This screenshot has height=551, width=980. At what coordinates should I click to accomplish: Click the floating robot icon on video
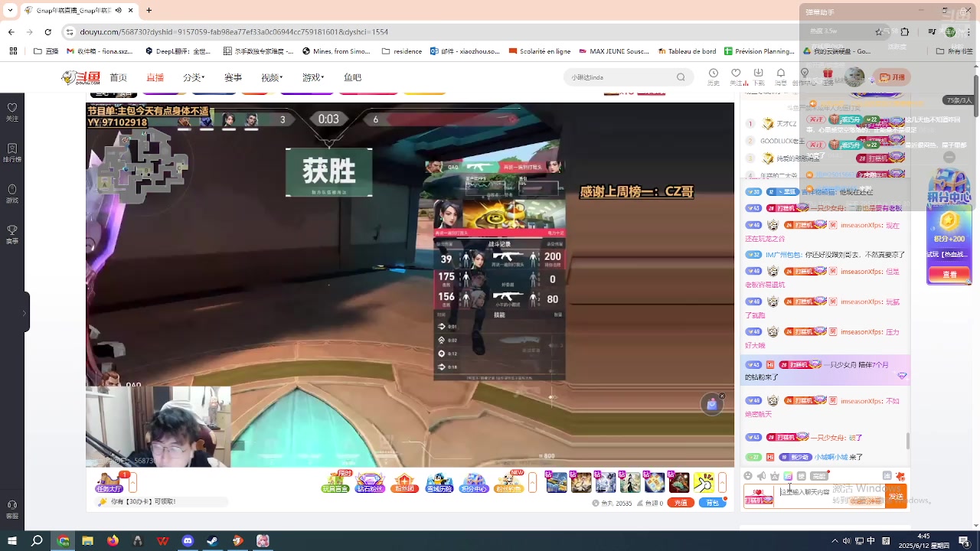(711, 405)
